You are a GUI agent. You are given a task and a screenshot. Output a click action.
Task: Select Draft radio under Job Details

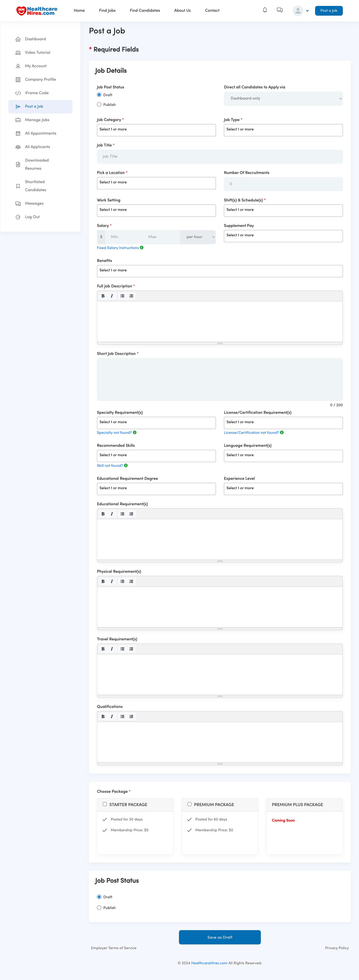pyautogui.click(x=99, y=95)
